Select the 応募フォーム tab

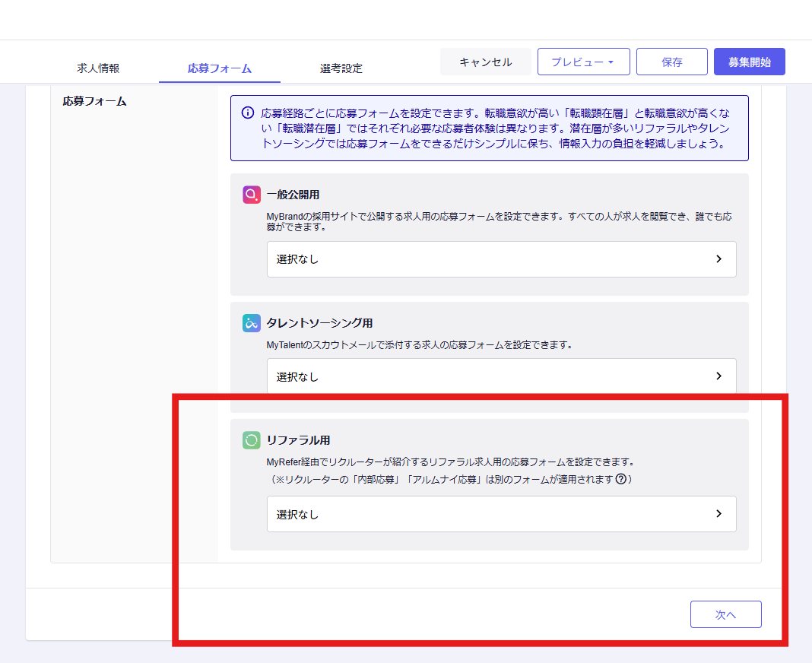(220, 68)
